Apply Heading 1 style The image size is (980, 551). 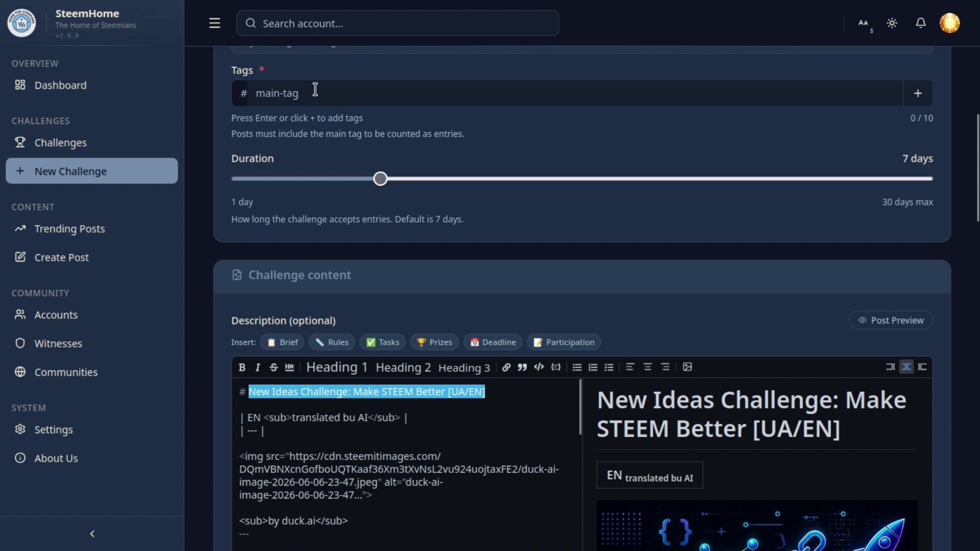(337, 367)
